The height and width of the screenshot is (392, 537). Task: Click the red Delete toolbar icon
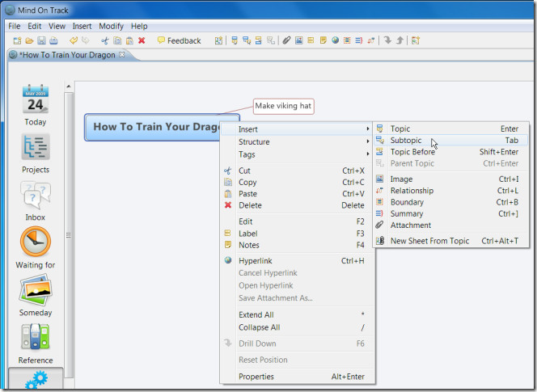142,40
